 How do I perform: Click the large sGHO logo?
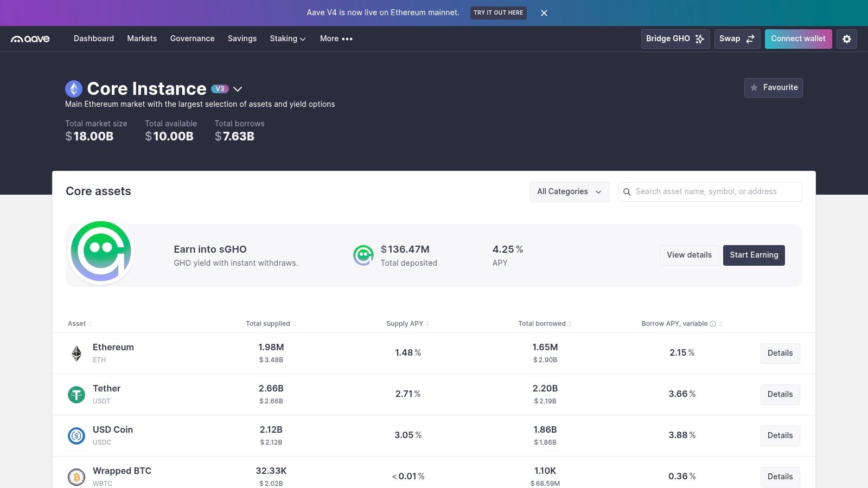[101, 252]
